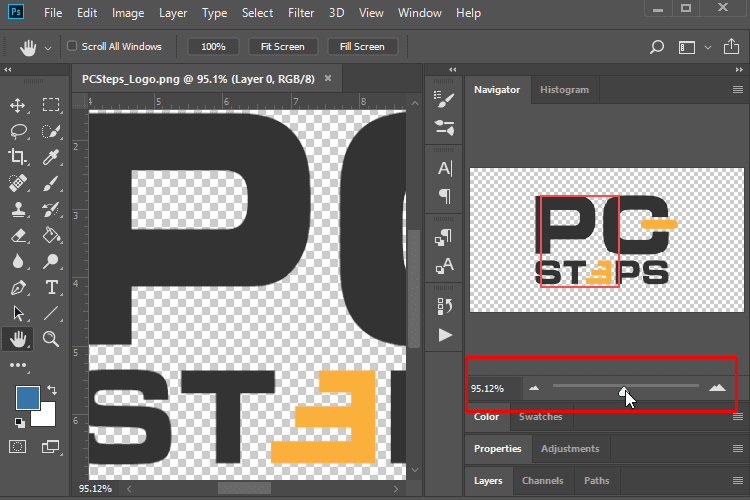Select the Brush tool
The width and height of the screenshot is (750, 500).
[x=51, y=183]
